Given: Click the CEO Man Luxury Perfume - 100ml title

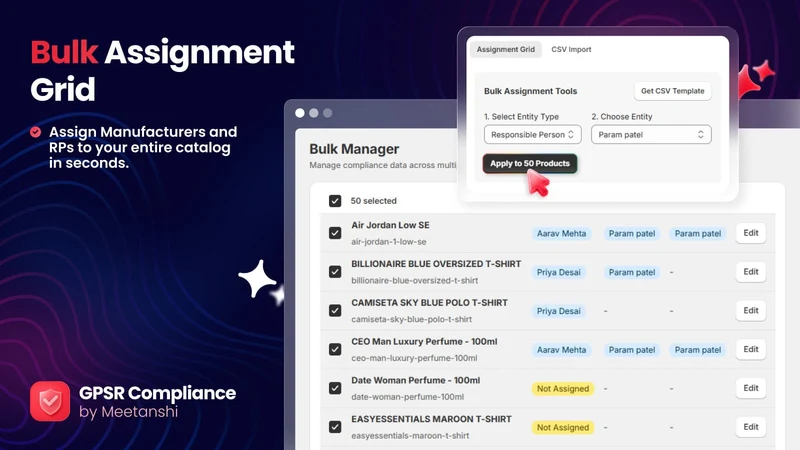Looking at the screenshot, I should pyautogui.click(x=424, y=341).
